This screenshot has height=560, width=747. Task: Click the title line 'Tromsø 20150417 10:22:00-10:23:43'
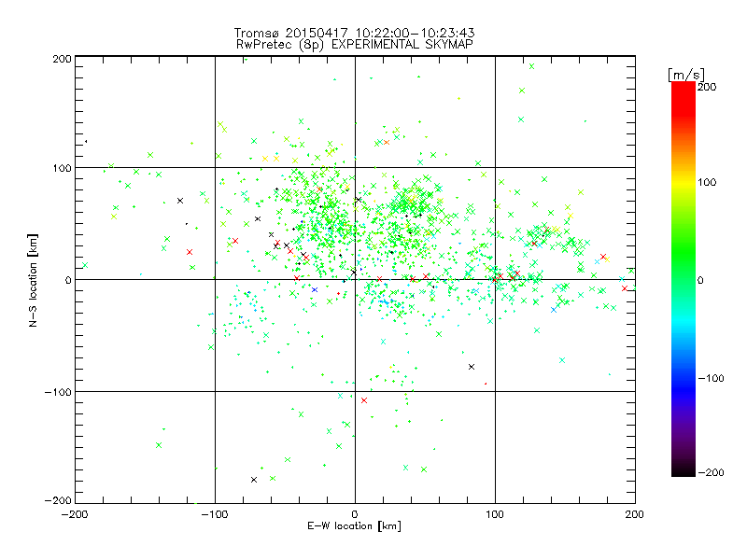tap(354, 33)
